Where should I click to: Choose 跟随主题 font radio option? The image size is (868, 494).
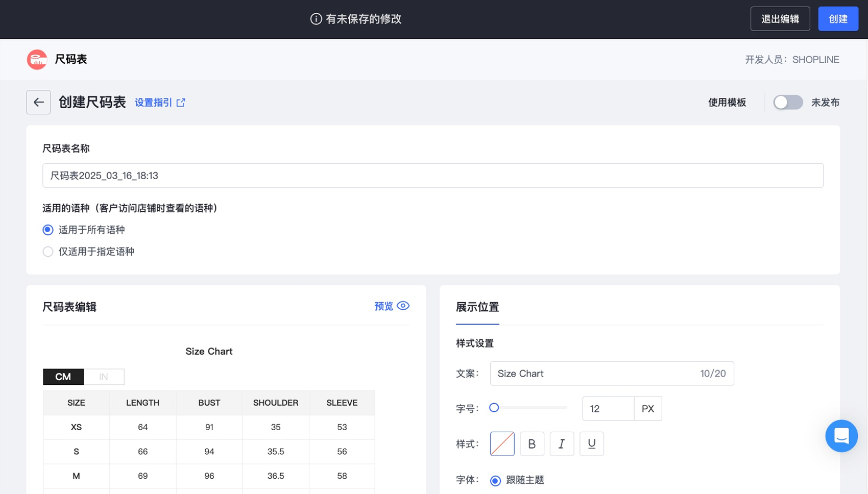[x=495, y=480]
